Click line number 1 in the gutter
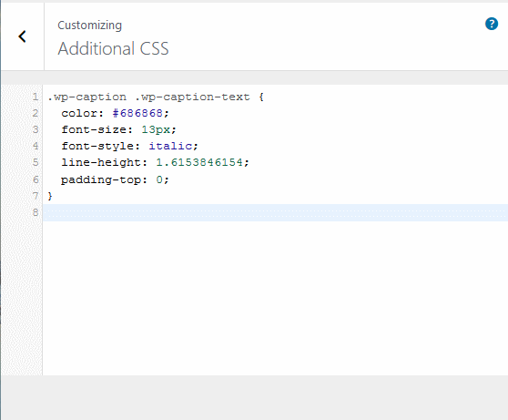Screen dimensions: 508x420 (x=36, y=97)
